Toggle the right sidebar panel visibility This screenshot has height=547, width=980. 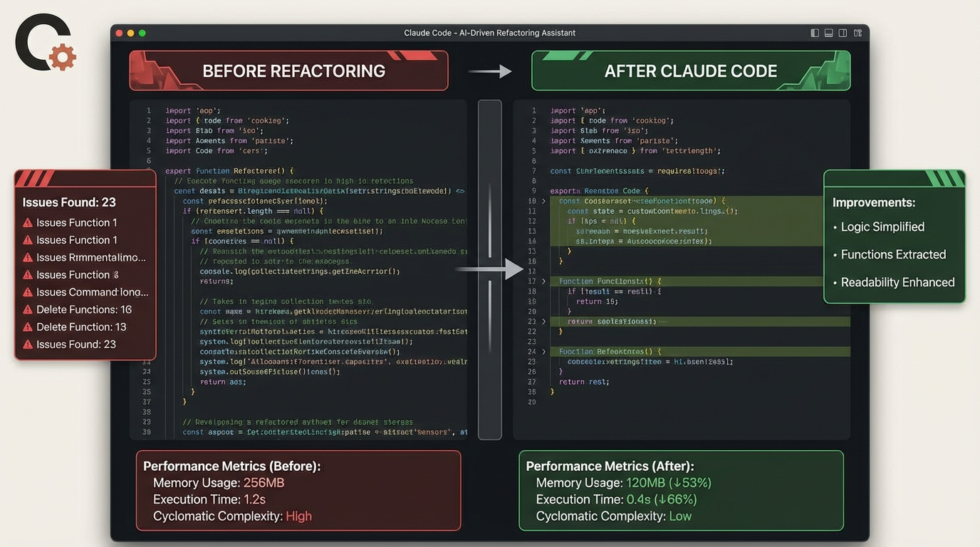coord(843,32)
